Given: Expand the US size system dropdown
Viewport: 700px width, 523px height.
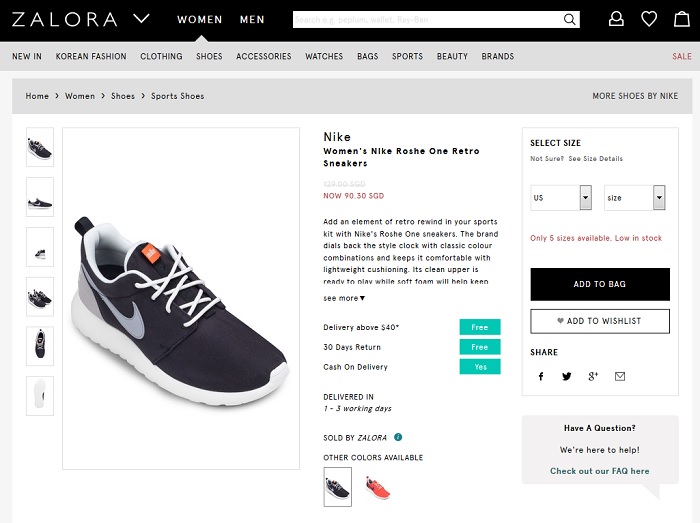Looking at the screenshot, I should pyautogui.click(x=561, y=198).
